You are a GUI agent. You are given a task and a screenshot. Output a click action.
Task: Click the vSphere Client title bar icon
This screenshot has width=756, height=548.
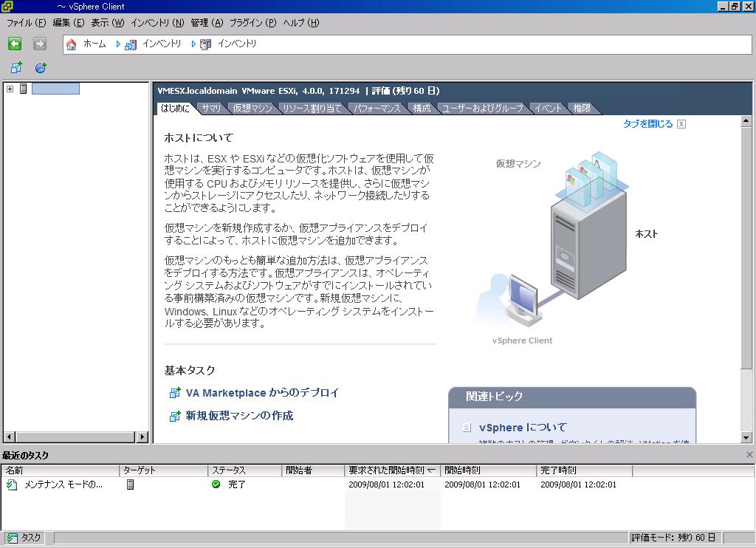[7, 6]
